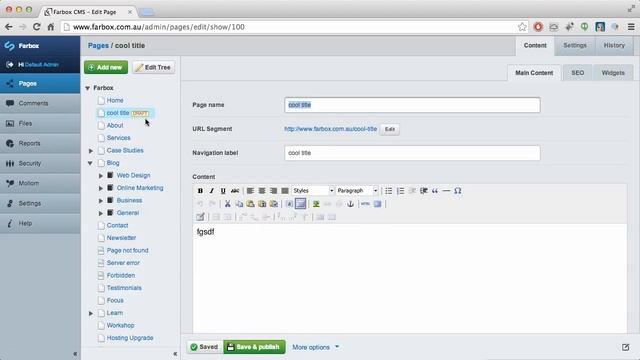This screenshot has height=360, width=640.
Task: Switch to the Settings tab
Action: [x=575, y=45]
